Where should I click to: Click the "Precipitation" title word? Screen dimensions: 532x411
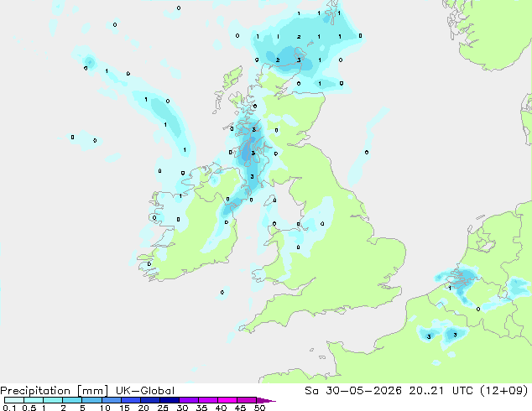coord(35,391)
